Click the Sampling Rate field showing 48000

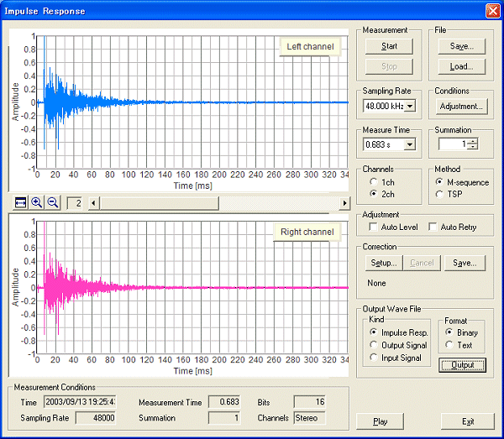(x=96, y=418)
